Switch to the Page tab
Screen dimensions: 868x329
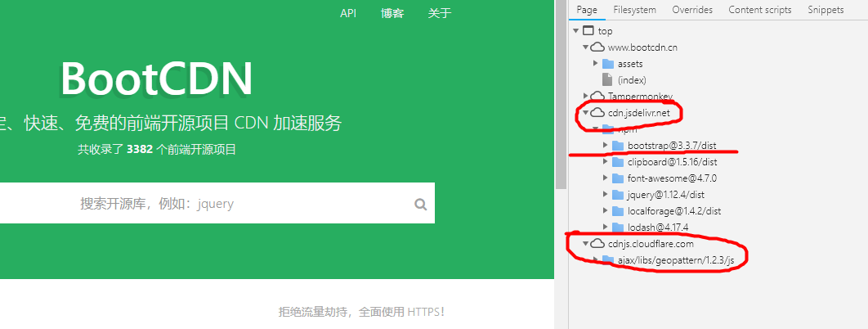(587, 10)
